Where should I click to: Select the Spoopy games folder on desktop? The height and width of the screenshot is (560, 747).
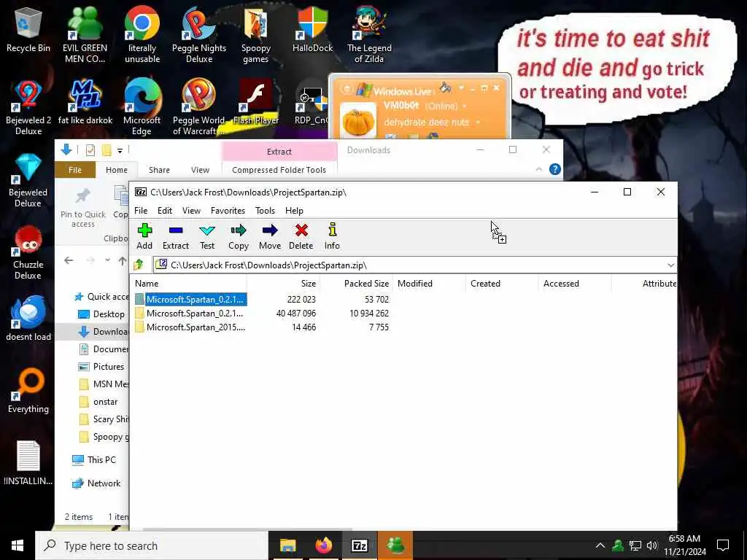coord(256,34)
